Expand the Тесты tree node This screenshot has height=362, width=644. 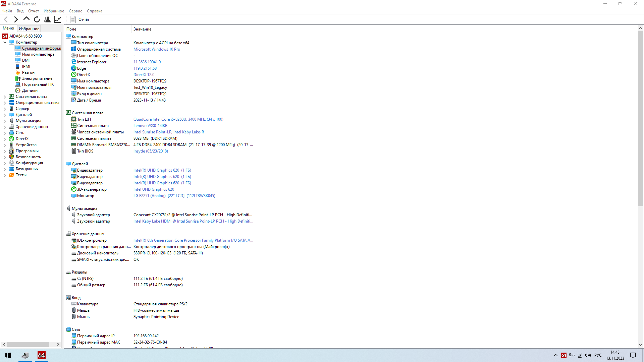point(5,175)
